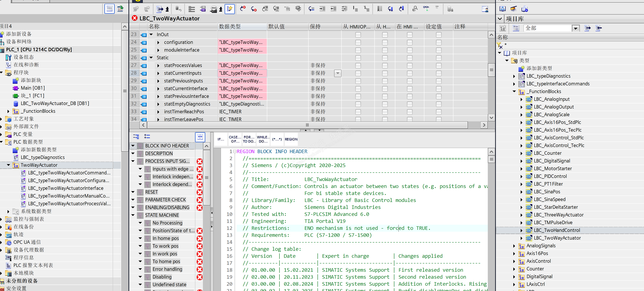Open LBC_TwoWayActuator_DB [DB1] block
The width and height of the screenshot is (644, 291).
tap(55, 103)
